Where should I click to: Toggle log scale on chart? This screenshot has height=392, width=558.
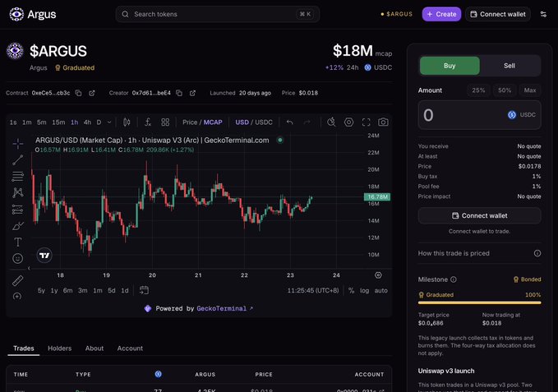point(364,291)
